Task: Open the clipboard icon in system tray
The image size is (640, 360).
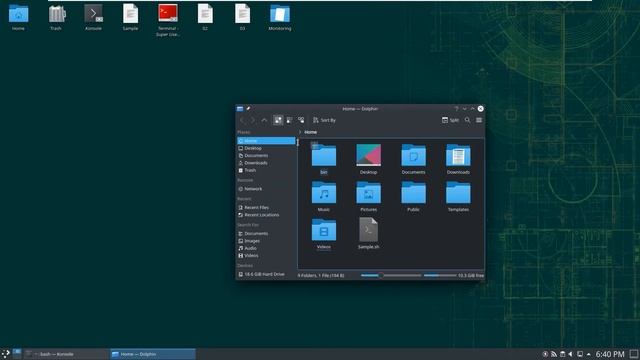Action: coord(562,354)
